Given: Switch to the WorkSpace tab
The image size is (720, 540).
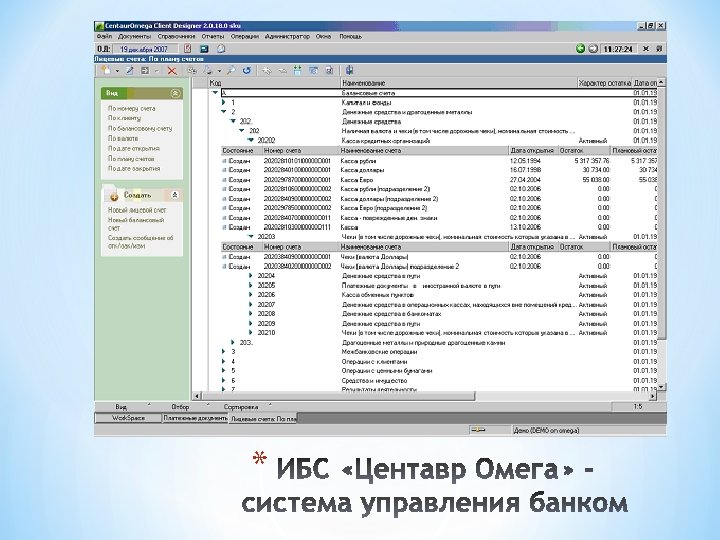Looking at the screenshot, I should point(128,418).
